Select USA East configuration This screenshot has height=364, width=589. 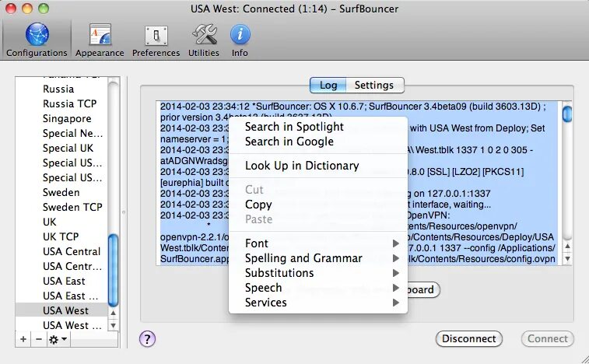point(61,281)
